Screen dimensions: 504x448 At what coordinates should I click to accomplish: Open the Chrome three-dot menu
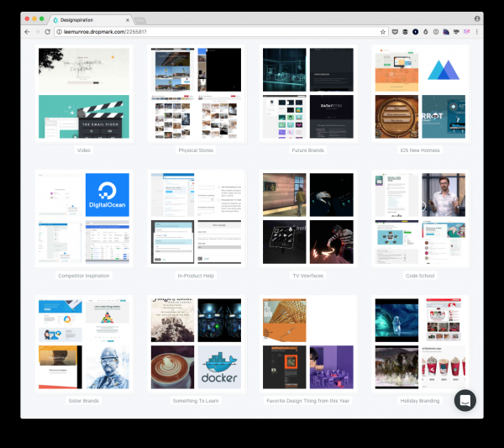[x=477, y=31]
